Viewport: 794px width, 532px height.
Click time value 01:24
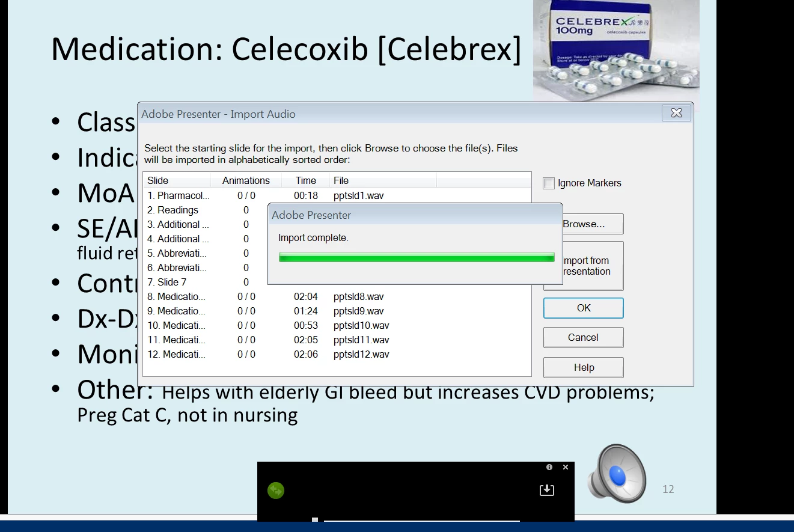tap(306, 311)
